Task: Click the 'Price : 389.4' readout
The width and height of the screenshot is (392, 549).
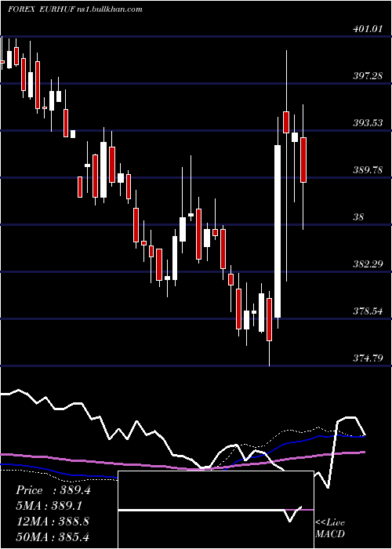Action: 53,490
